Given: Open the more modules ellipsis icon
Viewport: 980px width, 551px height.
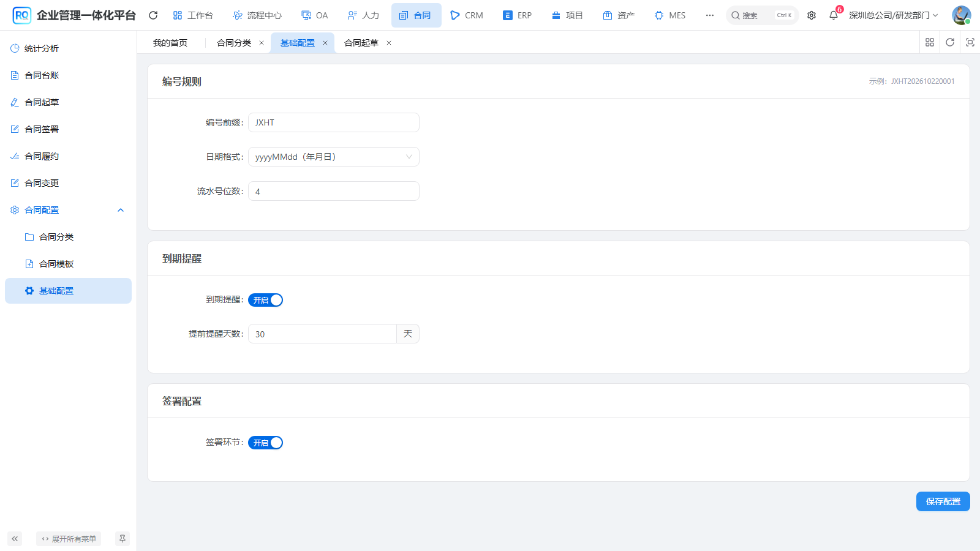Looking at the screenshot, I should 710,15.
